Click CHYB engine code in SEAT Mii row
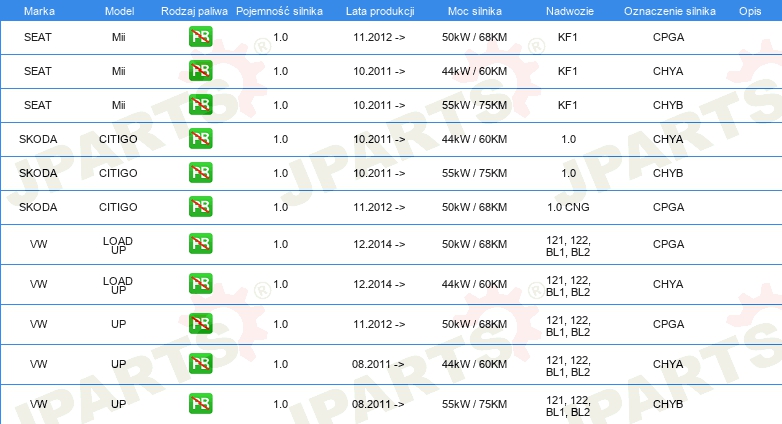Screen dimensions: 782x424 668,105
